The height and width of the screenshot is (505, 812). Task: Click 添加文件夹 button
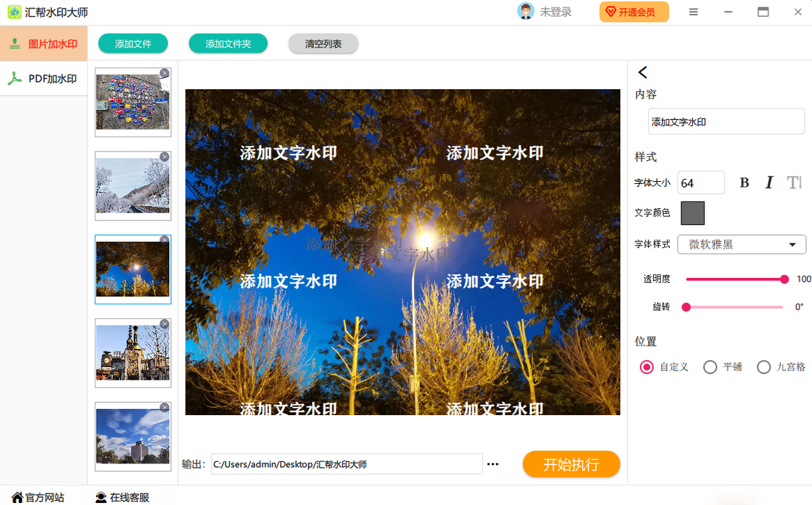pyautogui.click(x=228, y=44)
